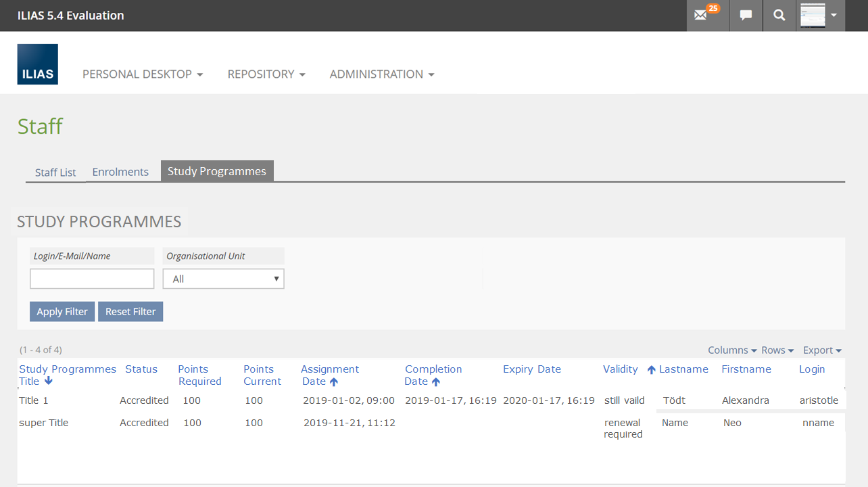The height and width of the screenshot is (487, 868).
Task: Click the Login/E-Mail/Name input field
Action: point(92,279)
